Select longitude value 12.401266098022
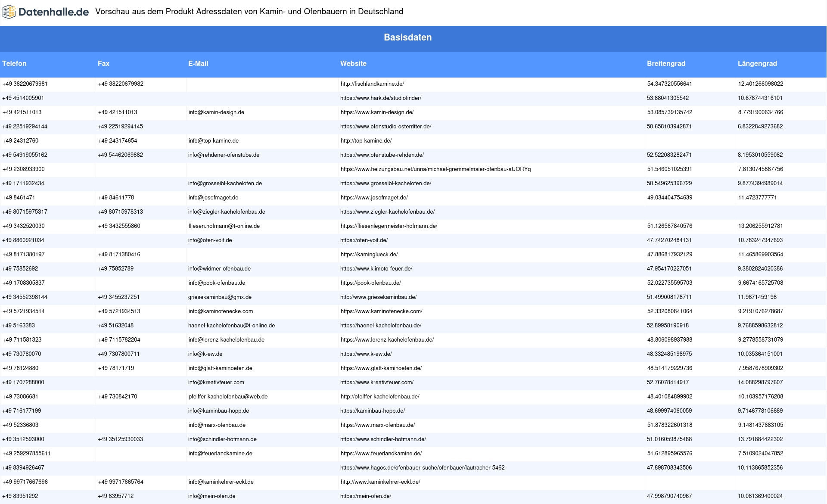Screen dimensions: 827x504 click(x=761, y=84)
